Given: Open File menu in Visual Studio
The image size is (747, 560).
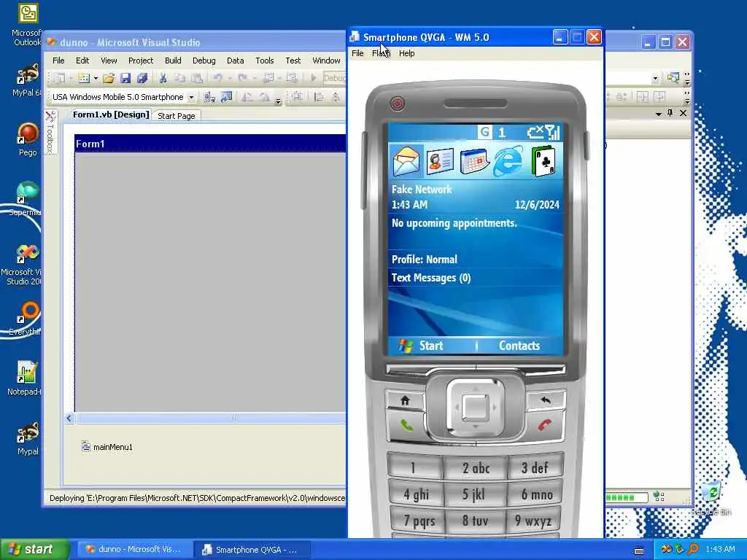Looking at the screenshot, I should pyautogui.click(x=58, y=61).
